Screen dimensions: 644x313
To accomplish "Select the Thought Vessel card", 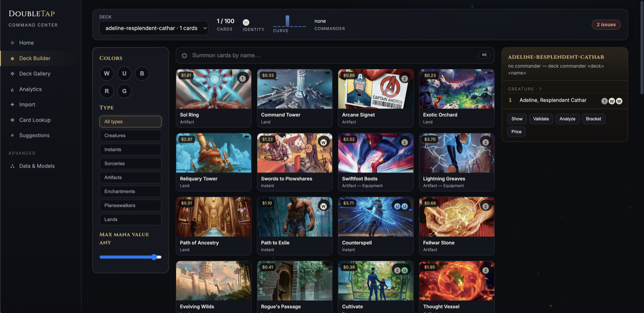I will pos(457,287).
